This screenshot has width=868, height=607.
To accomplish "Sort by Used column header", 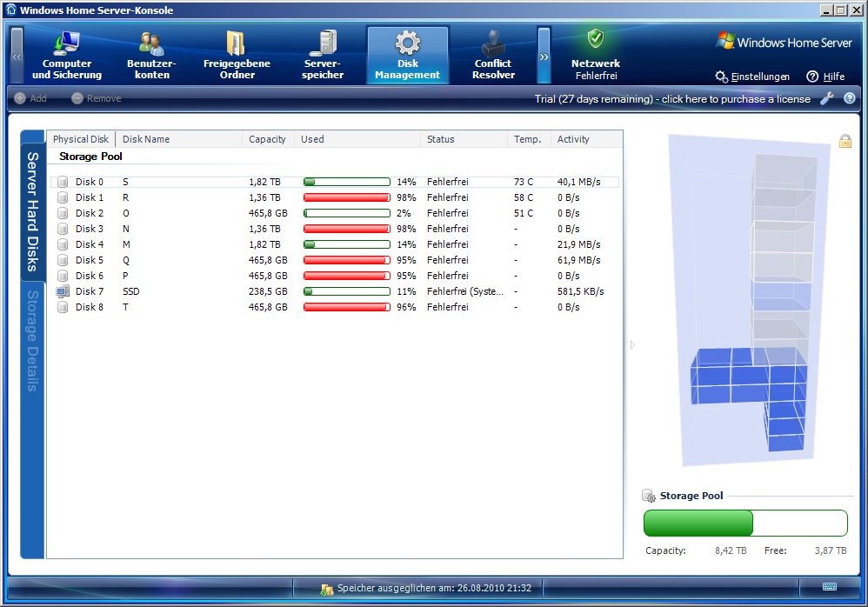I will pyautogui.click(x=357, y=139).
